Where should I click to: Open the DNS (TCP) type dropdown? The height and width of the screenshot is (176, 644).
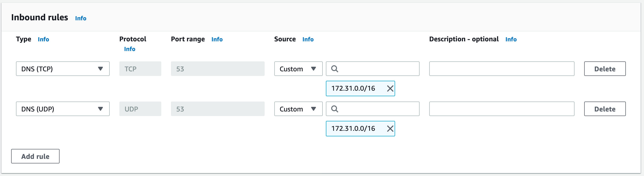coord(62,69)
